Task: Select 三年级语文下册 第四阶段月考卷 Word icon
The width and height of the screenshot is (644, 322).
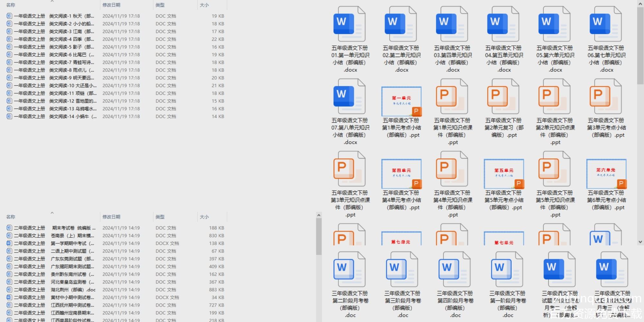Action: [x=455, y=270]
